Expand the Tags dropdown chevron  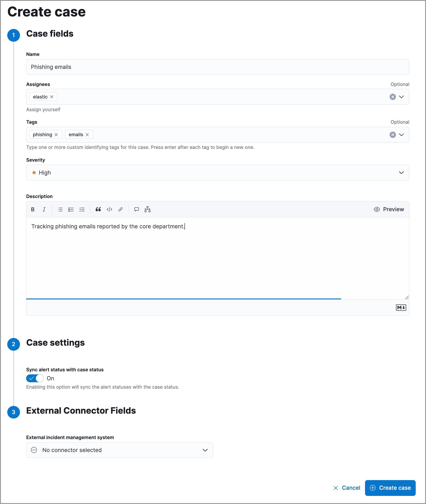pyautogui.click(x=401, y=135)
